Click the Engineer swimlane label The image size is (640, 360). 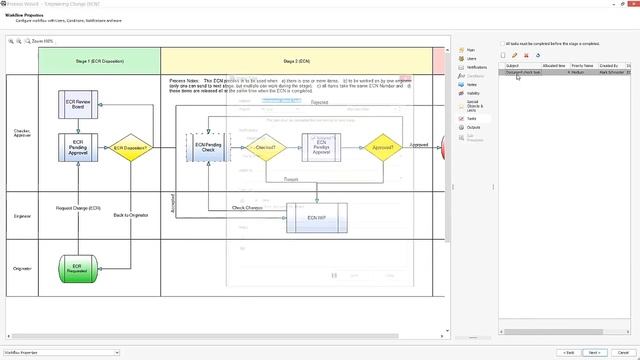click(x=22, y=216)
